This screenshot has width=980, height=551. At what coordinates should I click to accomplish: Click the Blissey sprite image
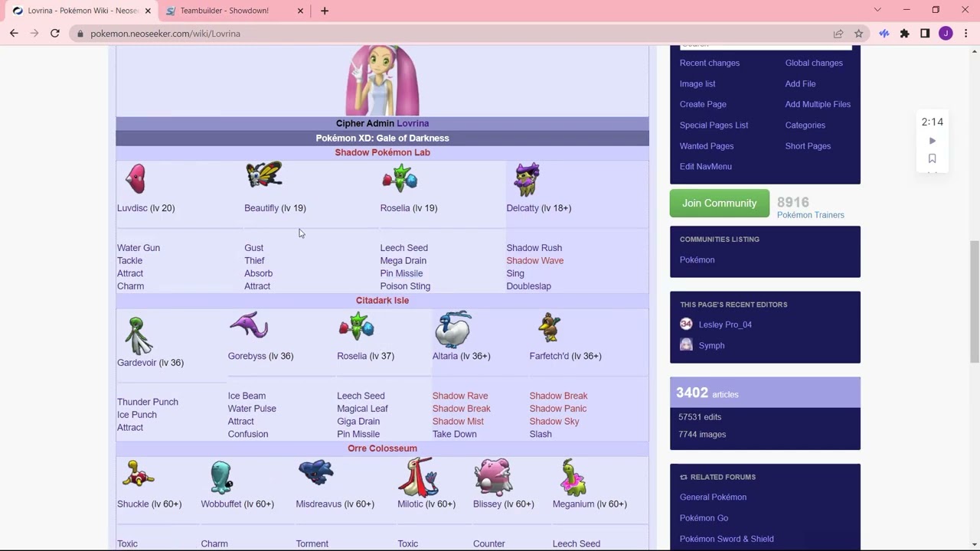493,478
